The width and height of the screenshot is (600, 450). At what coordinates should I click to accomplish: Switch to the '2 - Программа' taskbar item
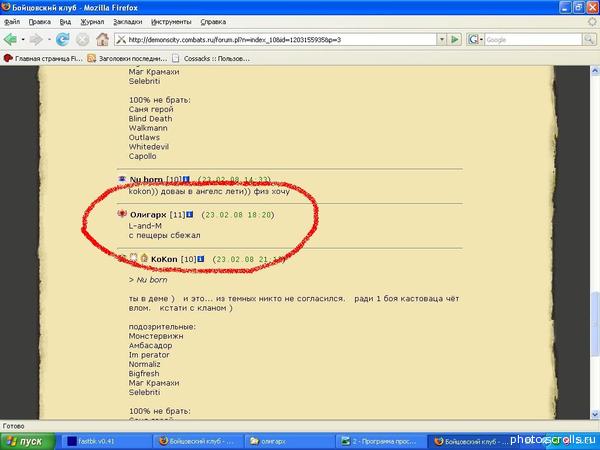click(x=380, y=441)
